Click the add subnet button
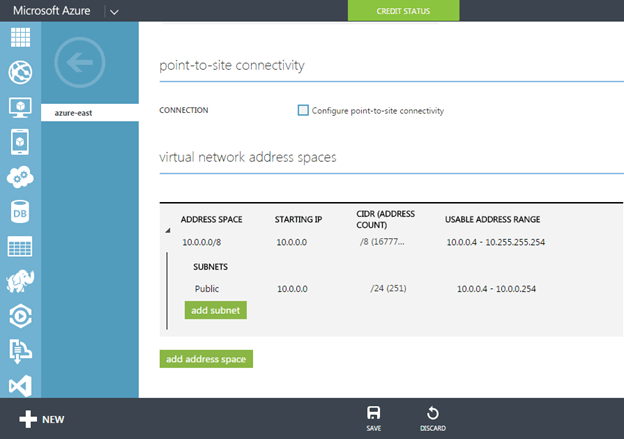Screen dimensions: 624x439 point(215,310)
